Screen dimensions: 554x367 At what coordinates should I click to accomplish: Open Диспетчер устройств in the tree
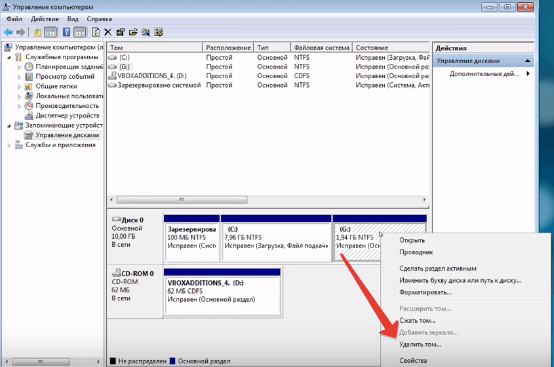pos(67,116)
